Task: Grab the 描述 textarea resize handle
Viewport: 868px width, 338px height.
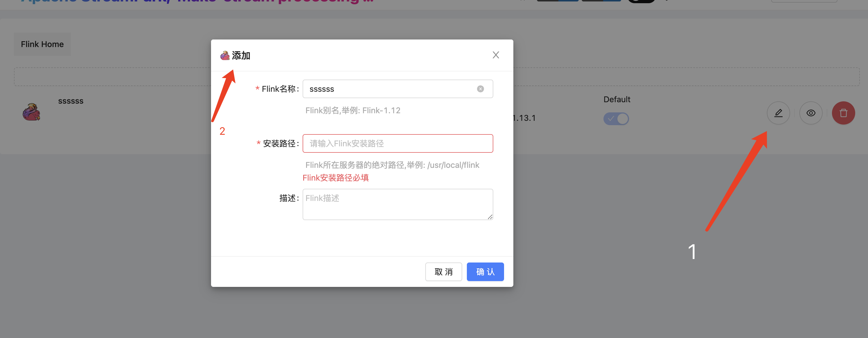Action: (x=490, y=217)
